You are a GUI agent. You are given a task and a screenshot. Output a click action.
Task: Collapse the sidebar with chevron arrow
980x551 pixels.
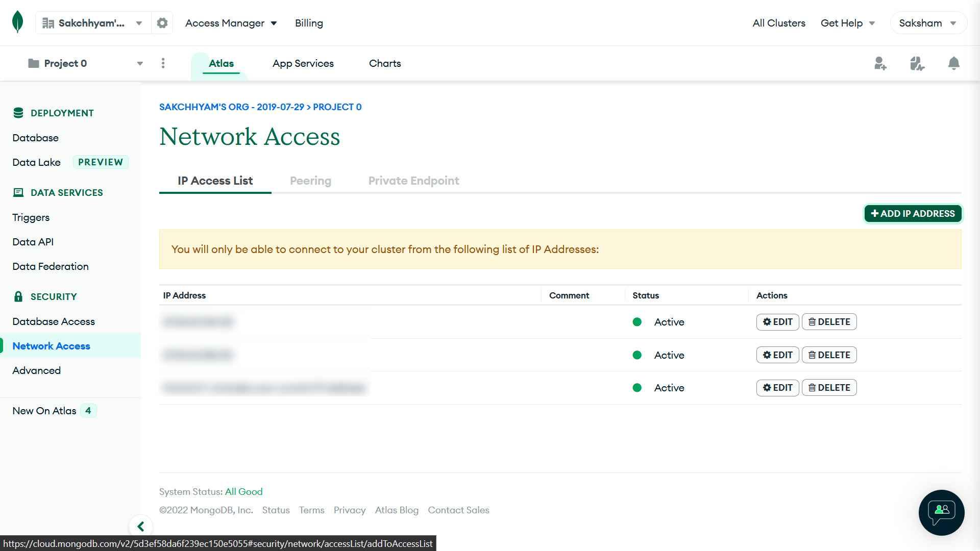pyautogui.click(x=140, y=527)
